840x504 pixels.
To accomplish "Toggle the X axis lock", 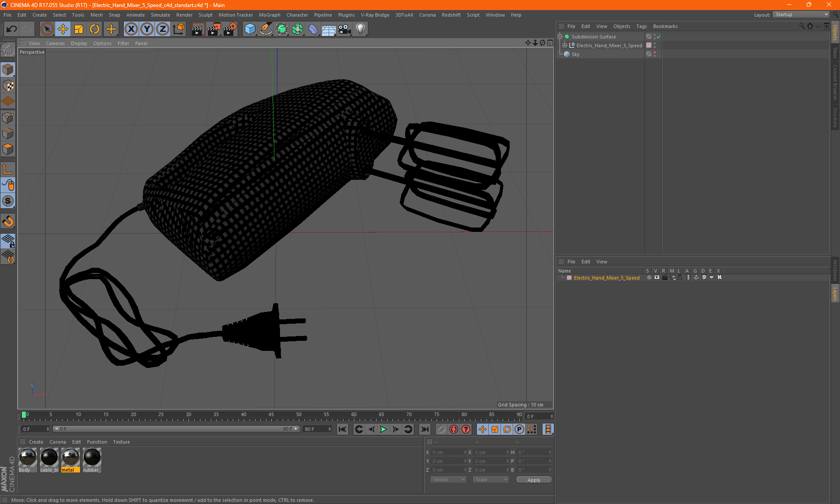I will click(131, 29).
